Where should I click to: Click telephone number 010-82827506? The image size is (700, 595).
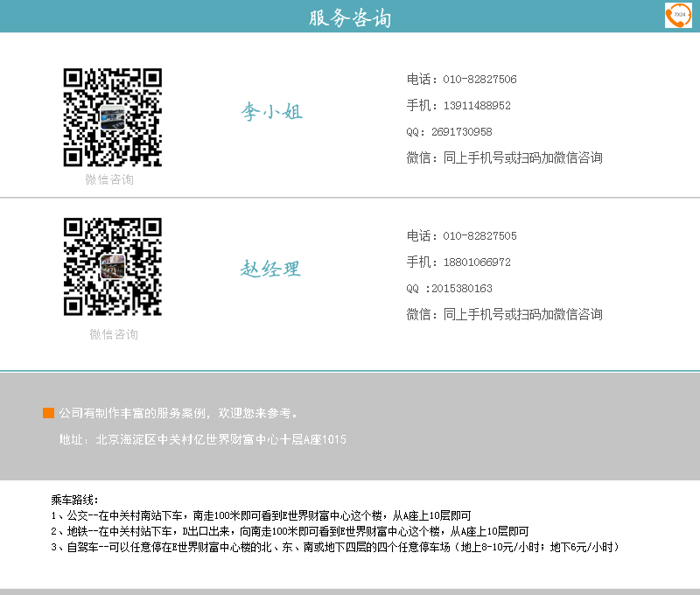[479, 80]
